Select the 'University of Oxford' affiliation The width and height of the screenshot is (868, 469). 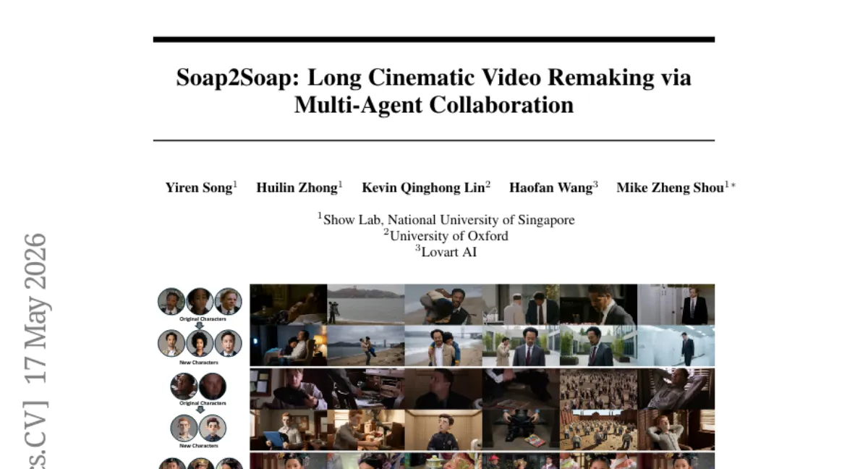[448, 235]
